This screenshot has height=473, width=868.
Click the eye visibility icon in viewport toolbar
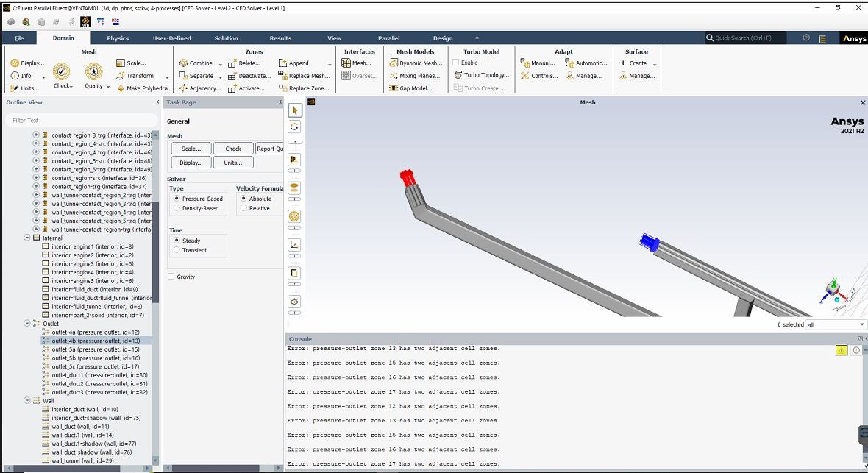295,302
